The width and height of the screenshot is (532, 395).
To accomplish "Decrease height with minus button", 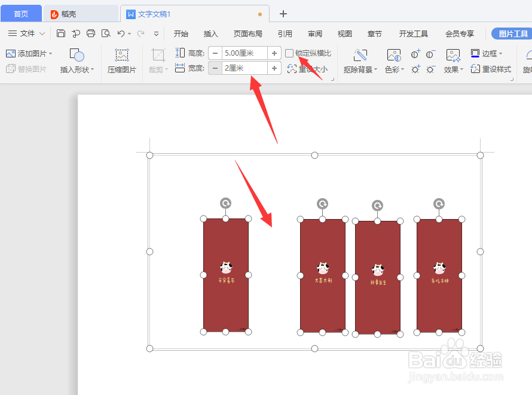I will coord(215,53).
